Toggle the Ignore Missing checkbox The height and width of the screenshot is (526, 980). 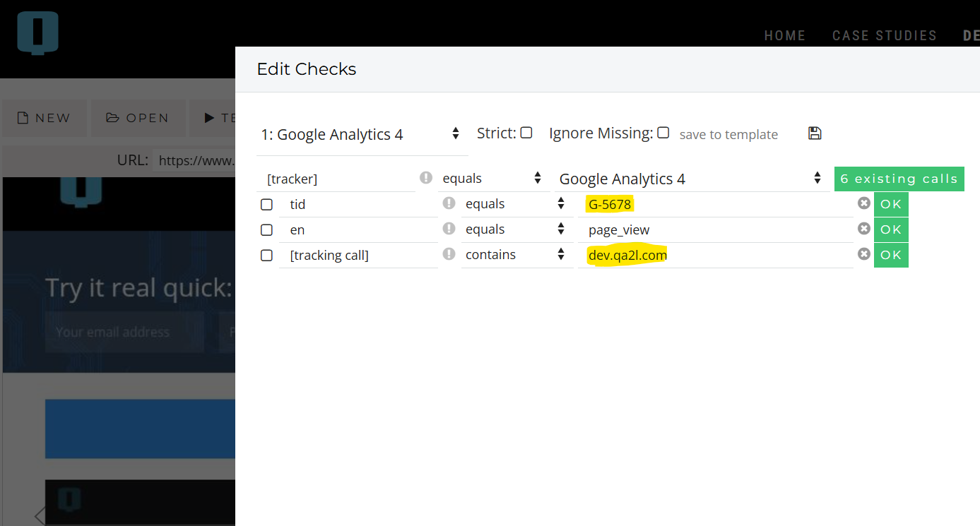[663, 133]
